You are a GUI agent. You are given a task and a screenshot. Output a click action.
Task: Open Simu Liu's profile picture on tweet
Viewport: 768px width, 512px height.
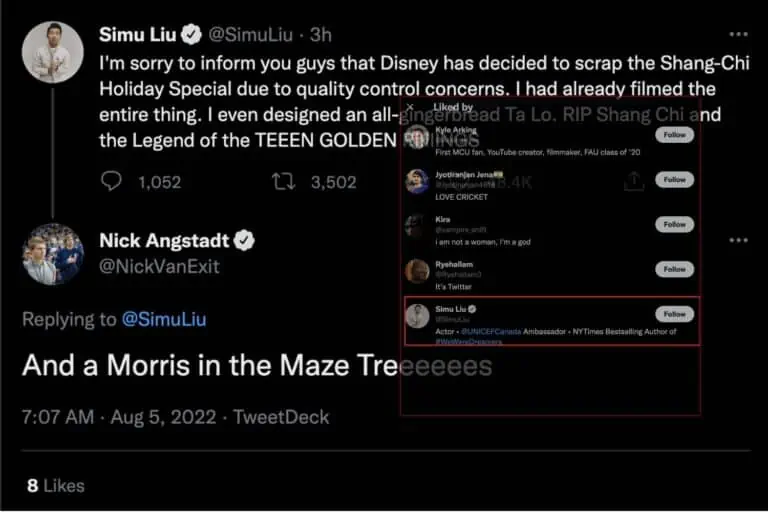pos(52,50)
